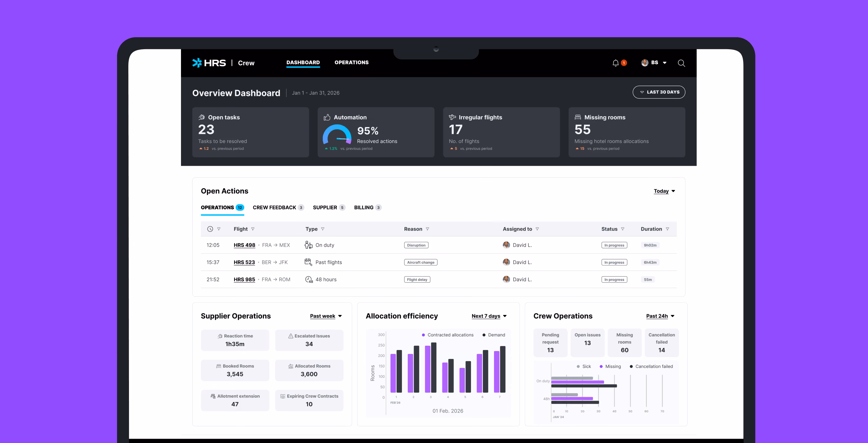Click the Reaction time icon

pyautogui.click(x=220, y=336)
